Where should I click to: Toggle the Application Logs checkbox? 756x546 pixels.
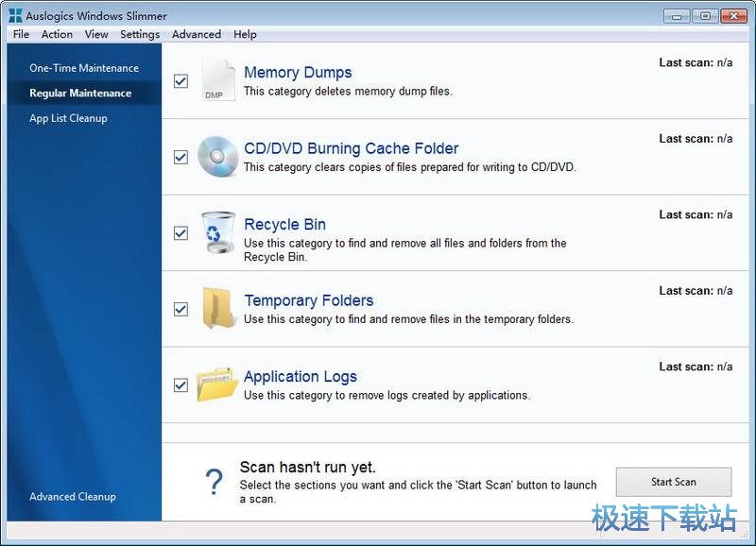coord(180,385)
